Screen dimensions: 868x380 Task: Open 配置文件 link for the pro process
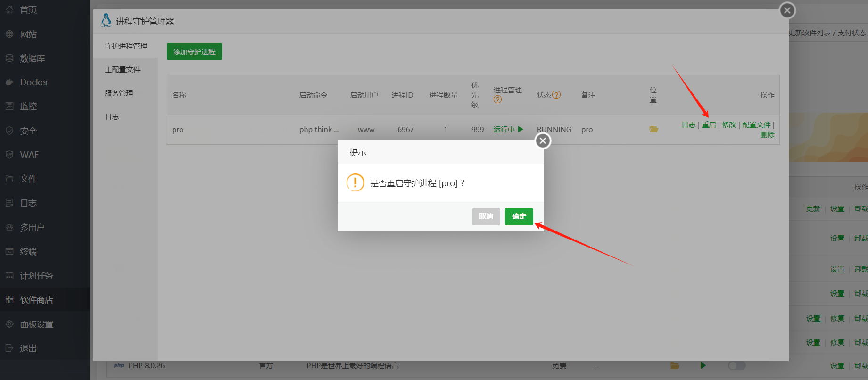pyautogui.click(x=756, y=125)
